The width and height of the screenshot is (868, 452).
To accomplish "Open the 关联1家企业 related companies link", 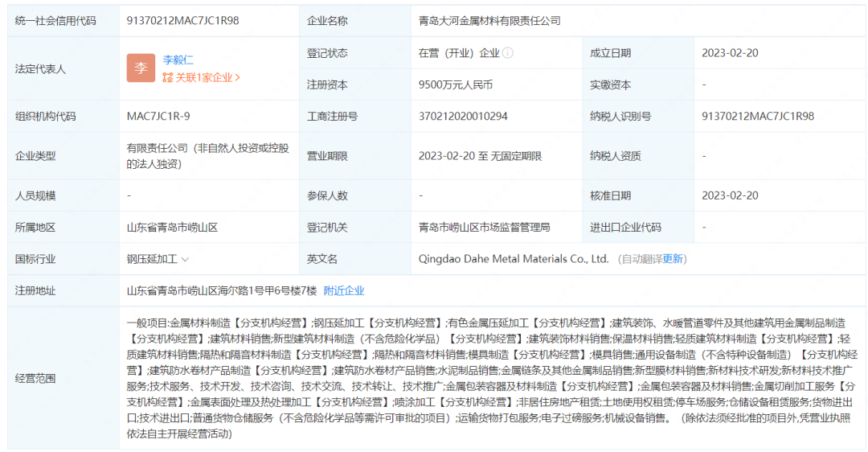I will [x=207, y=77].
